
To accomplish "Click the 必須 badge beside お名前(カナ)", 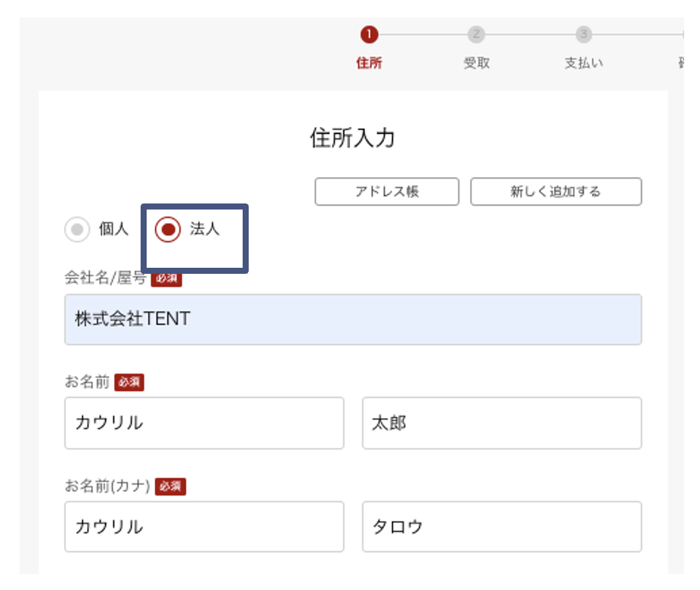I will coord(170,486).
